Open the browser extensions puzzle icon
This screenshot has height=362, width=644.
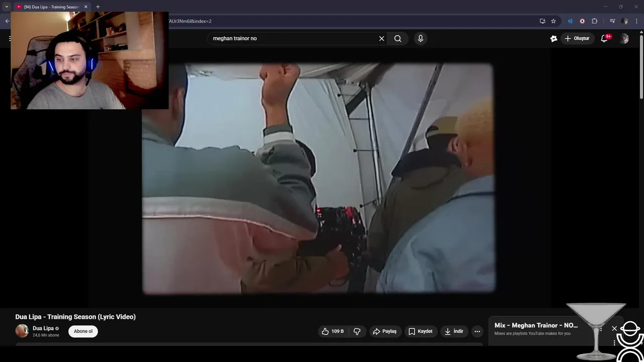(x=595, y=21)
